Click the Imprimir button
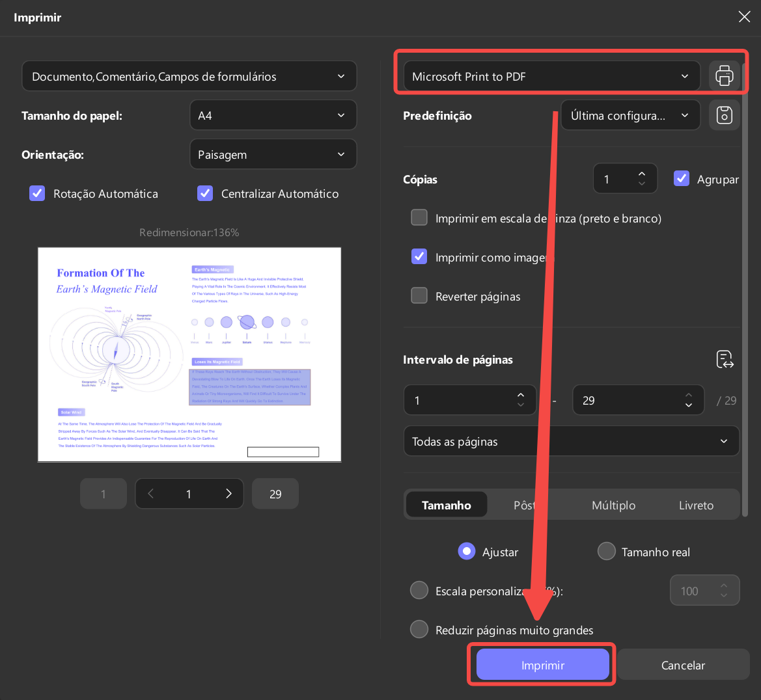Viewport: 761px width, 700px height. click(x=543, y=665)
